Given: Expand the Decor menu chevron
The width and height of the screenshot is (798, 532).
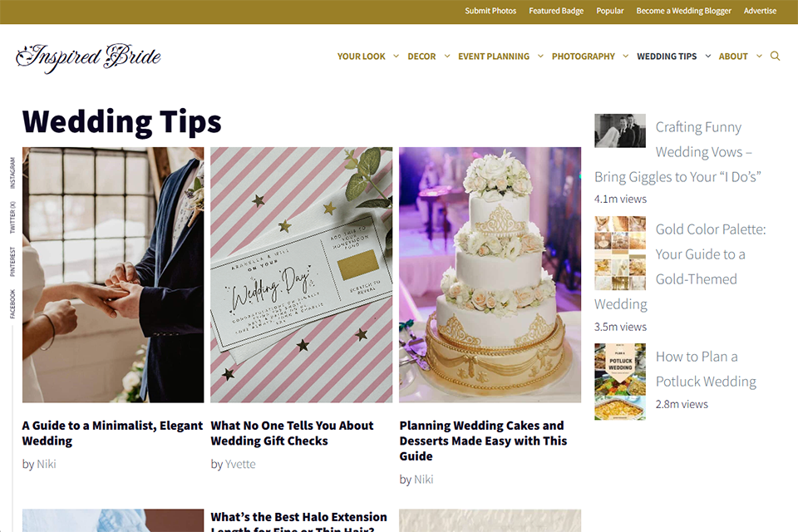Looking at the screenshot, I should coord(447,56).
